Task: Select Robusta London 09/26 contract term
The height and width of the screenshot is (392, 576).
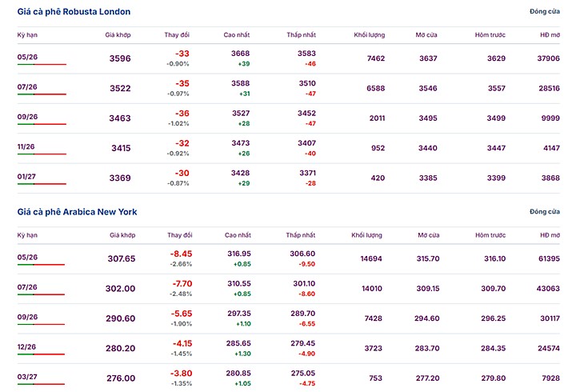Action: click(x=27, y=117)
